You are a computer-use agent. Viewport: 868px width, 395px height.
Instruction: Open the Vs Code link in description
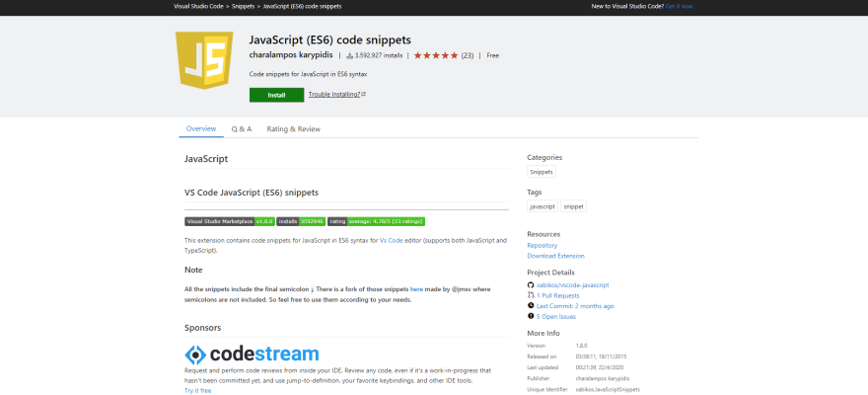pyautogui.click(x=392, y=240)
